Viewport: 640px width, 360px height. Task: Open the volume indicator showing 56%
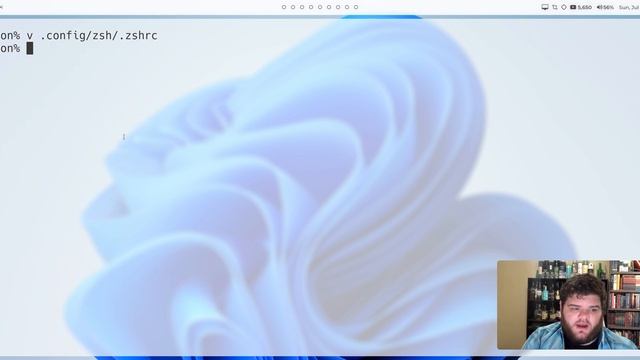605,7
